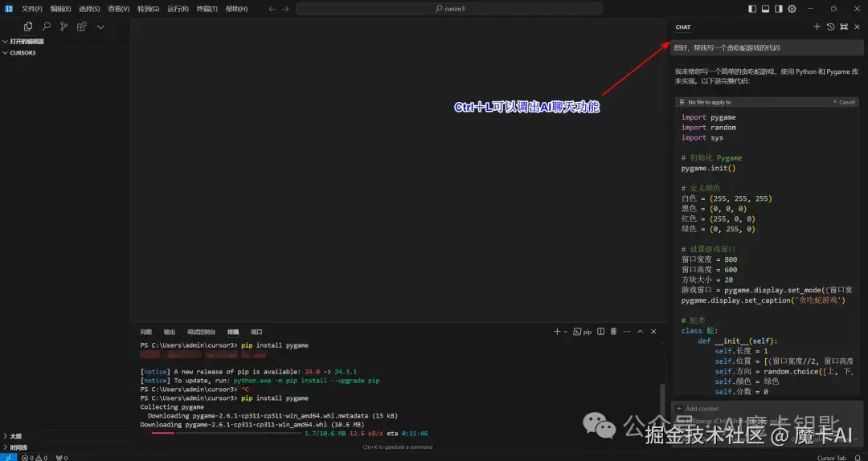The width and height of the screenshot is (868, 461).
Task: Open notifications bell in status bar
Action: 858,458
